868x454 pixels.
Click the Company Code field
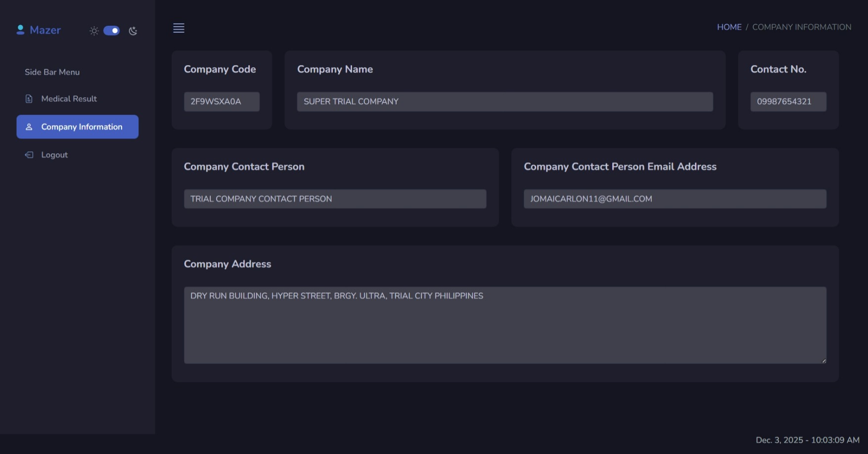pos(222,101)
